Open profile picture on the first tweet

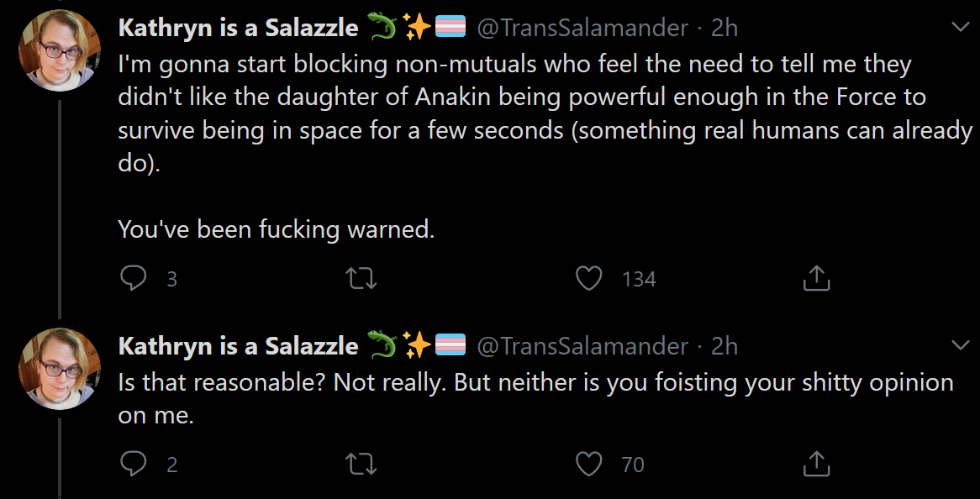[60, 50]
